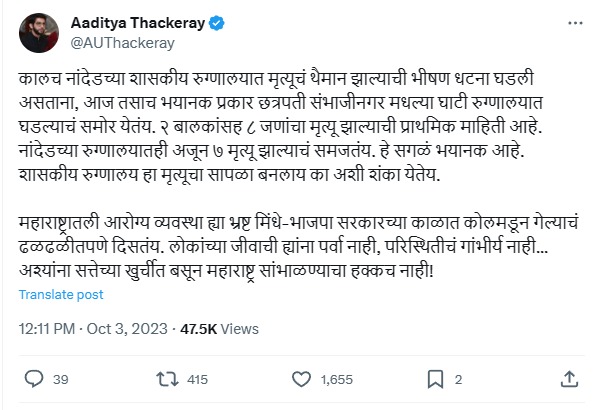Click the 1,655 likes count
The height and width of the screenshot is (410, 600).
point(337,379)
